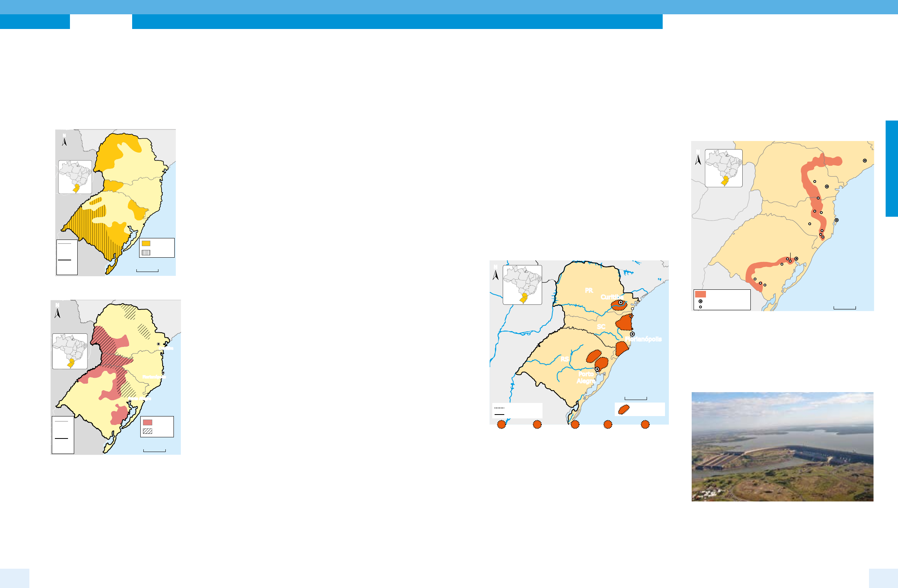Click the PR state label on map
The height and width of the screenshot is (588, 898).
click(x=589, y=291)
